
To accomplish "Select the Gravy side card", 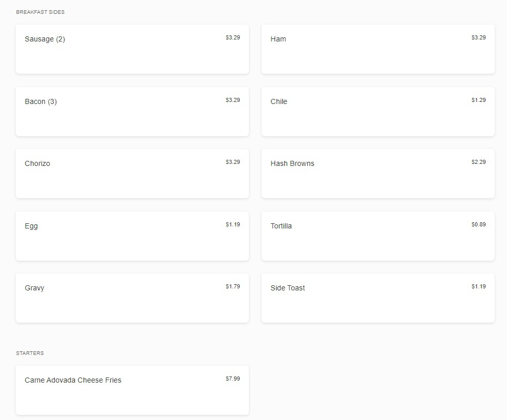I will pyautogui.click(x=132, y=298).
